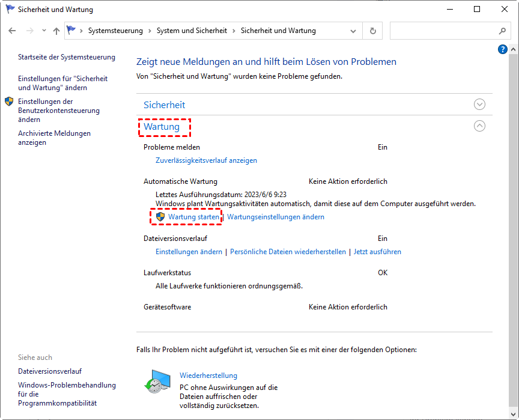This screenshot has height=420, width=519.
Task: Click the Wiederherstellung monitor clock icon
Action: point(157,382)
